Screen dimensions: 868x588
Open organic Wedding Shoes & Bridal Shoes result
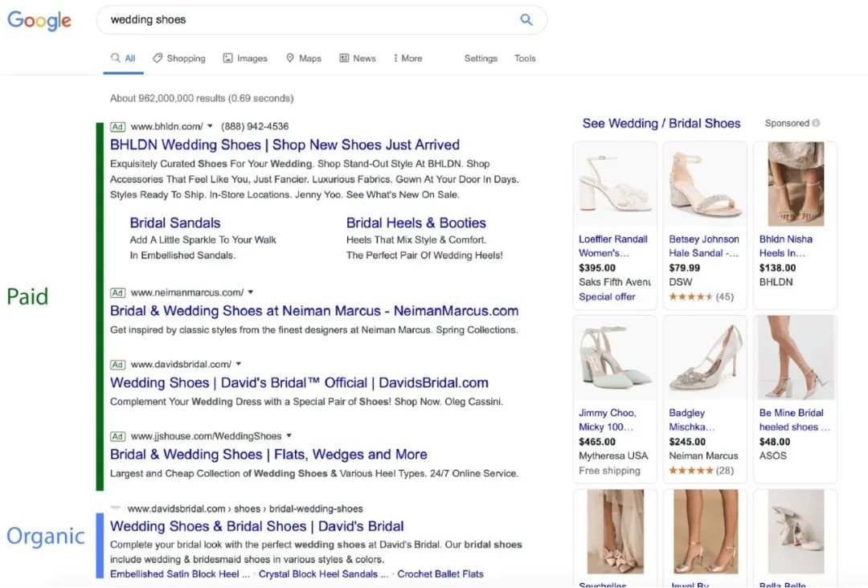tap(257, 527)
